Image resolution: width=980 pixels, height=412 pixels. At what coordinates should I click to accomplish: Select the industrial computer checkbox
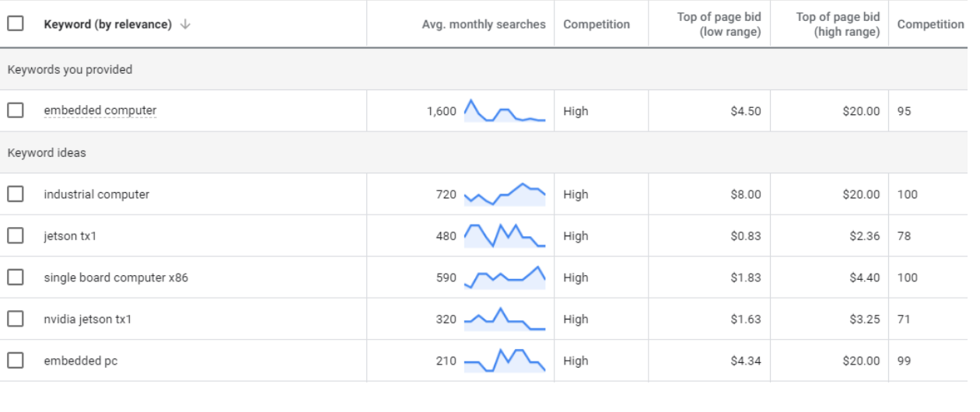point(16,194)
